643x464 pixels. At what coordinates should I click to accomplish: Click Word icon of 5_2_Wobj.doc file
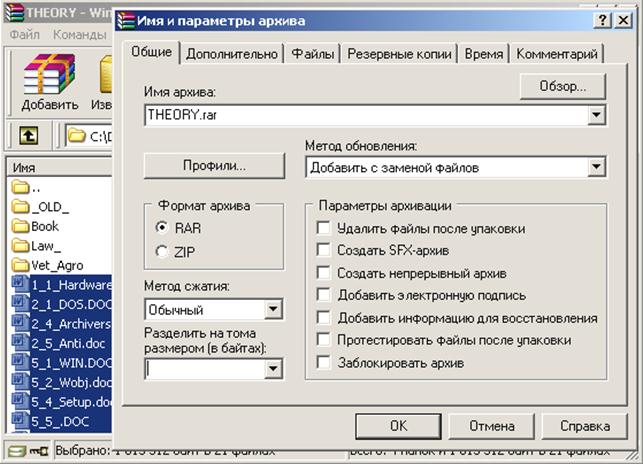[20, 382]
